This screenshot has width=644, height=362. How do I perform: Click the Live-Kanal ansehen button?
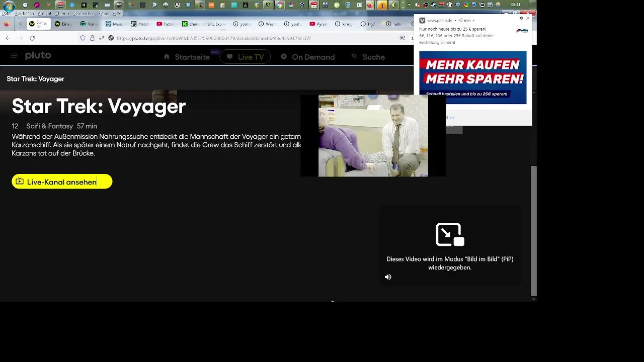point(62,182)
